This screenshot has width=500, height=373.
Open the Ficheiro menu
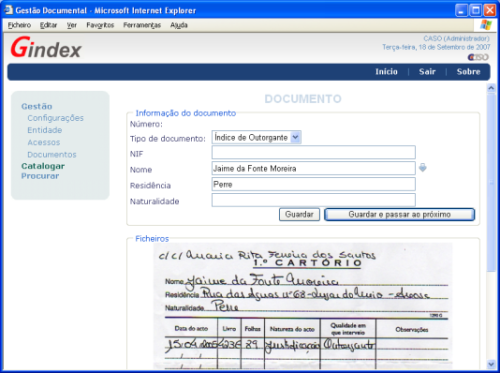tap(19, 25)
